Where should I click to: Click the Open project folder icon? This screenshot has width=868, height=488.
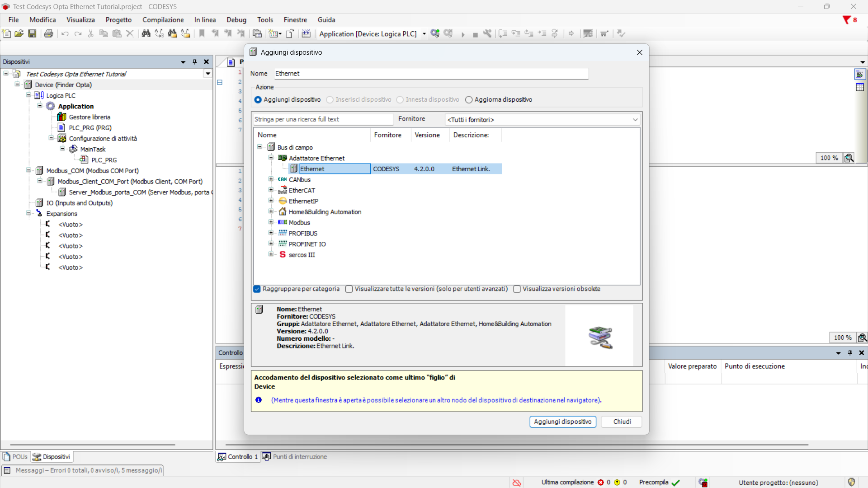click(x=19, y=33)
